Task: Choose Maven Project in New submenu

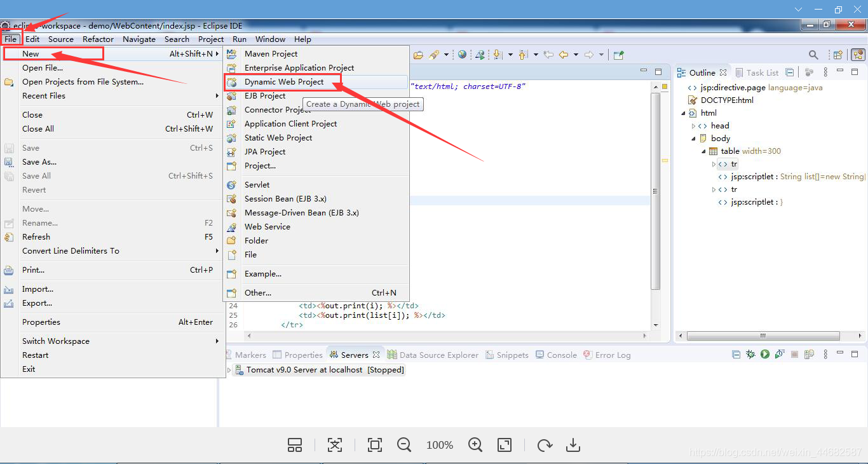Action: pos(316,54)
